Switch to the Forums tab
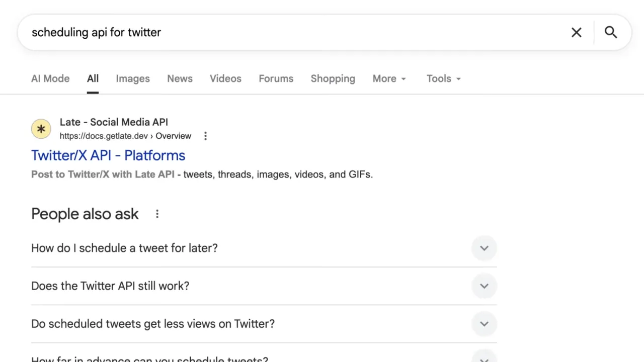This screenshot has width=644, height=362. (x=276, y=78)
